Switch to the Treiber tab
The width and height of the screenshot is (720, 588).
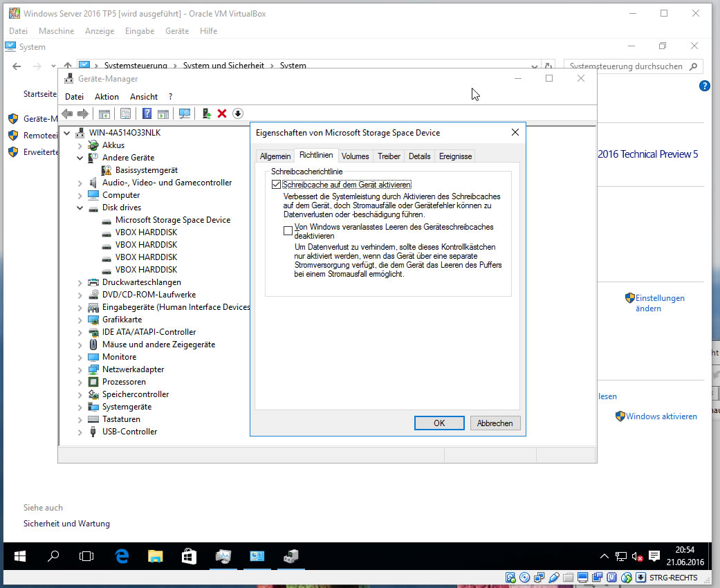(x=389, y=156)
